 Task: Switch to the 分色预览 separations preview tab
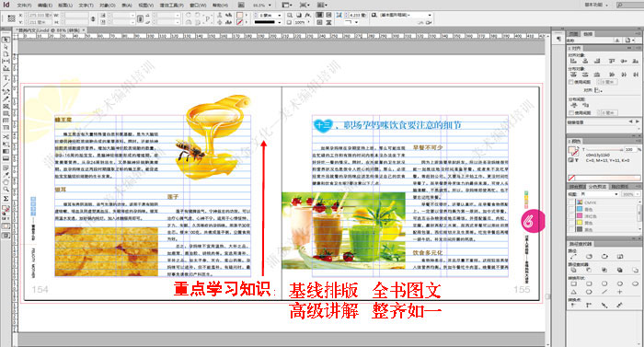pyautogui.click(x=597, y=186)
